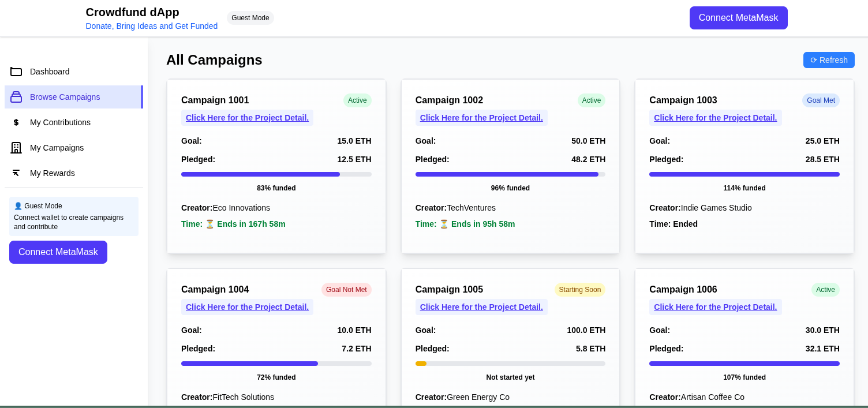The height and width of the screenshot is (408, 868).
Task: Click hourglass icon on Campaign 1001
Action: 210,224
